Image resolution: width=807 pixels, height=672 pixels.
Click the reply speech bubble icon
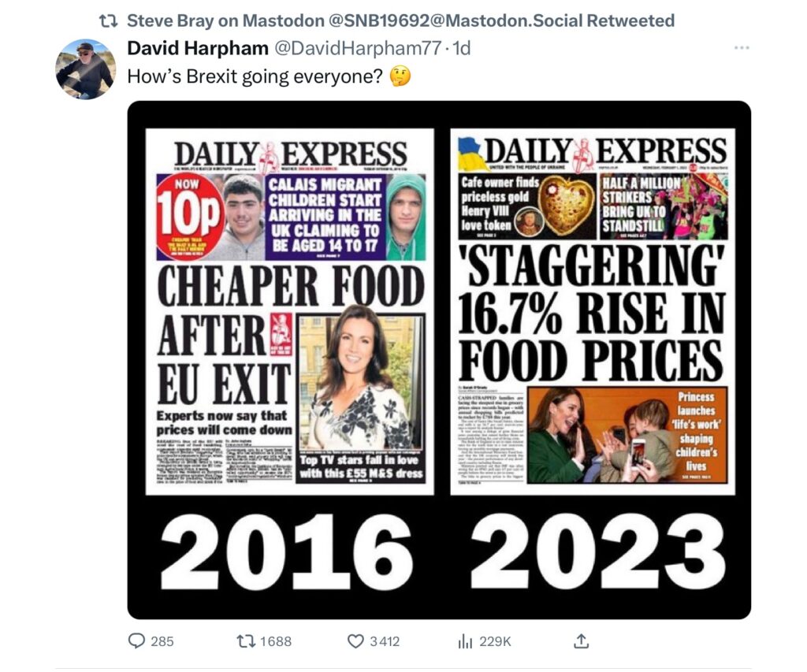coord(136,640)
